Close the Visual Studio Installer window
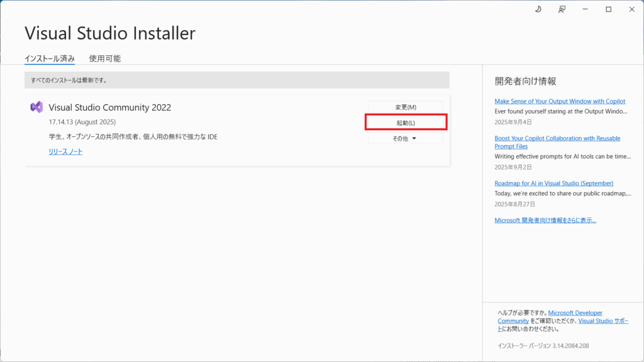This screenshot has width=644, height=362. pyautogui.click(x=631, y=9)
